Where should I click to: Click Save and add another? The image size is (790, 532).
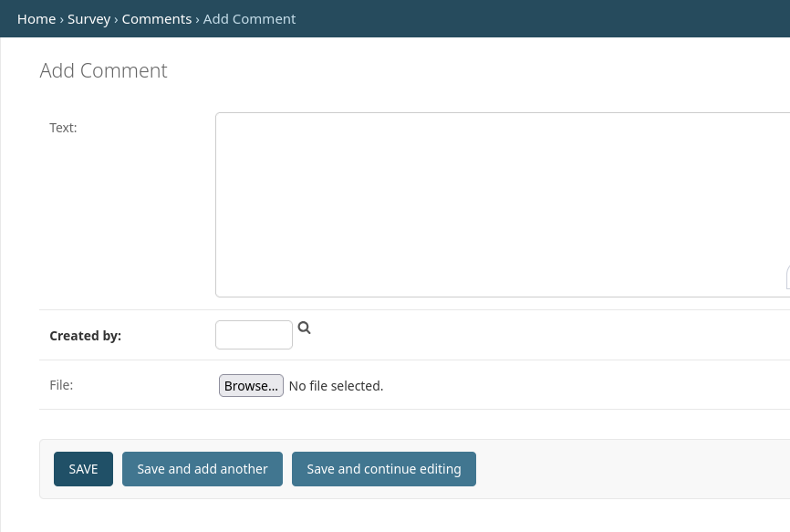pyautogui.click(x=203, y=469)
